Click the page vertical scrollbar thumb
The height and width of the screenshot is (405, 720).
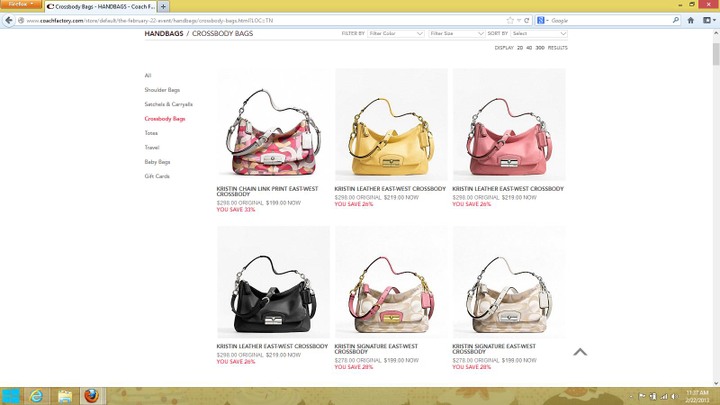(x=716, y=54)
